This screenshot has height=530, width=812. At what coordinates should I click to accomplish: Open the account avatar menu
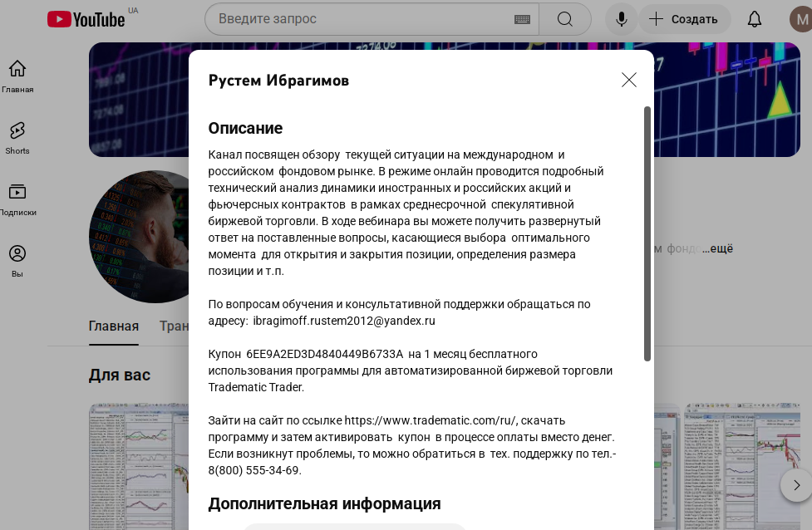coord(800,19)
